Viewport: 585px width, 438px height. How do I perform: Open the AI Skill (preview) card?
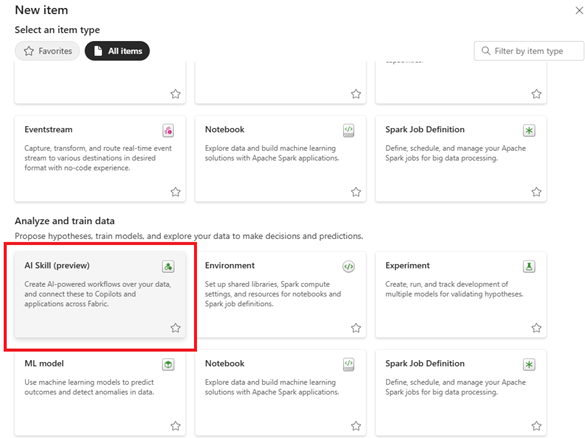tap(100, 295)
